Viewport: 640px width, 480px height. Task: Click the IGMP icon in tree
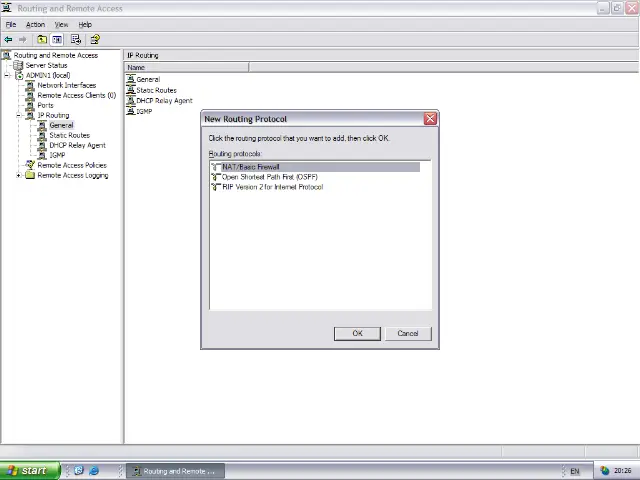point(42,156)
